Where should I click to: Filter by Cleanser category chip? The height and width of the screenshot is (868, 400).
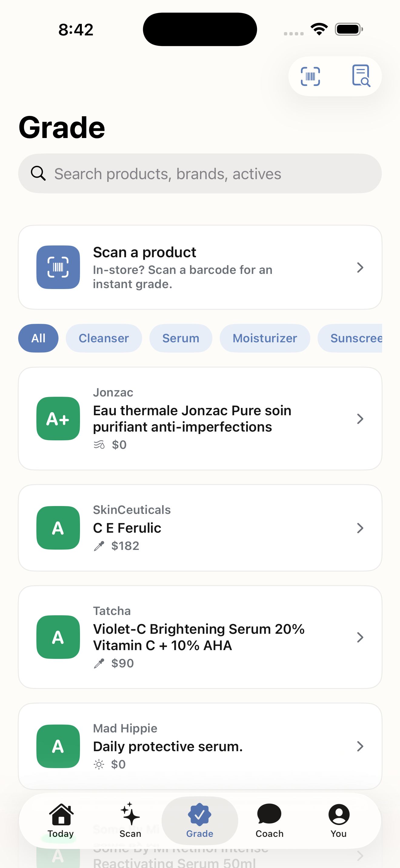pyautogui.click(x=104, y=338)
